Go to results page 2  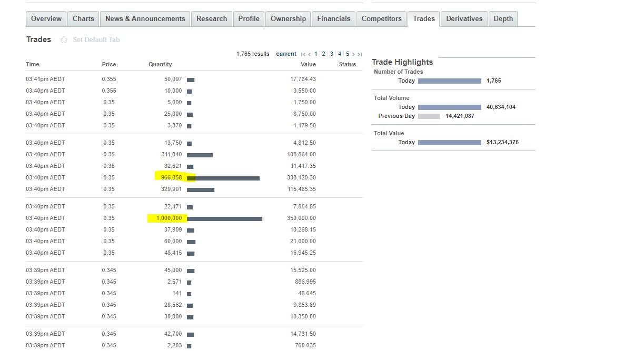click(x=324, y=54)
